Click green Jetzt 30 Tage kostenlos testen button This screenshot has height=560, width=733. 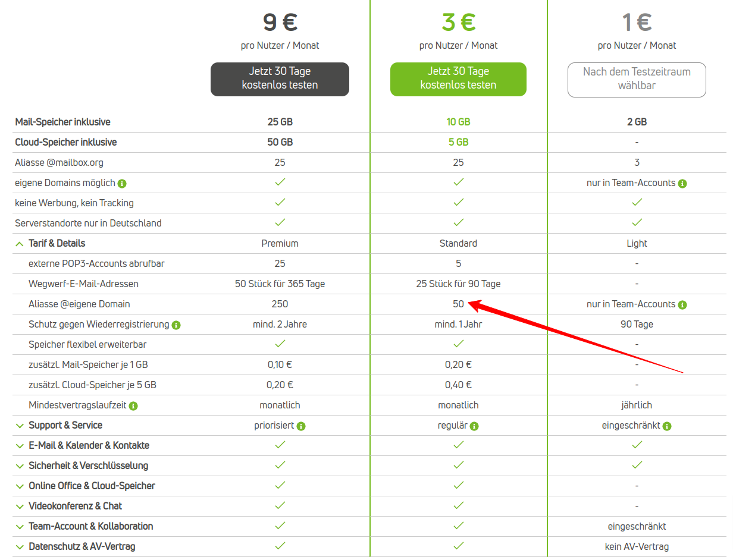point(458,79)
